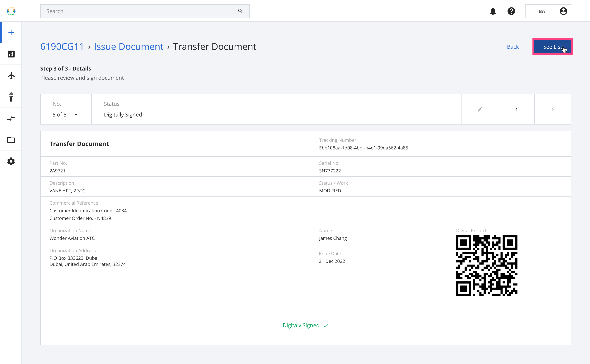Scan the QR code digital record thumbnail
The width and height of the screenshot is (590, 364).
(x=487, y=266)
